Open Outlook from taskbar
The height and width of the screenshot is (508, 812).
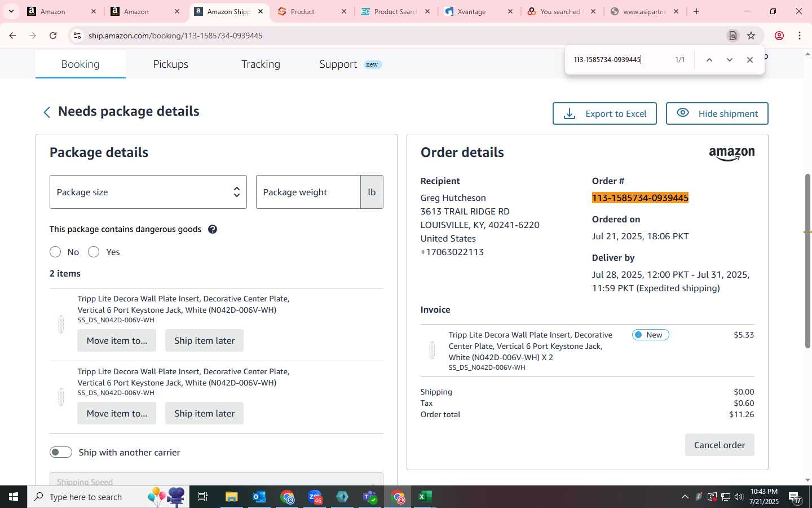(259, 497)
